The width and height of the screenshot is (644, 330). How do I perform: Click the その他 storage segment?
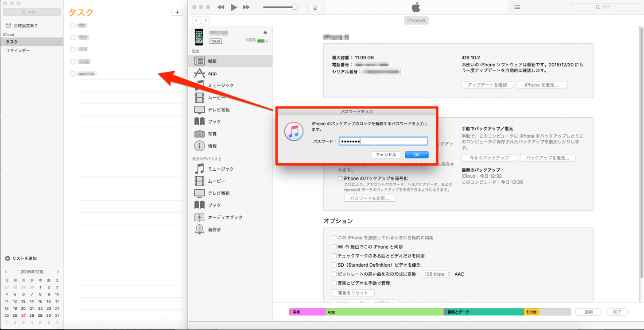(x=531, y=312)
